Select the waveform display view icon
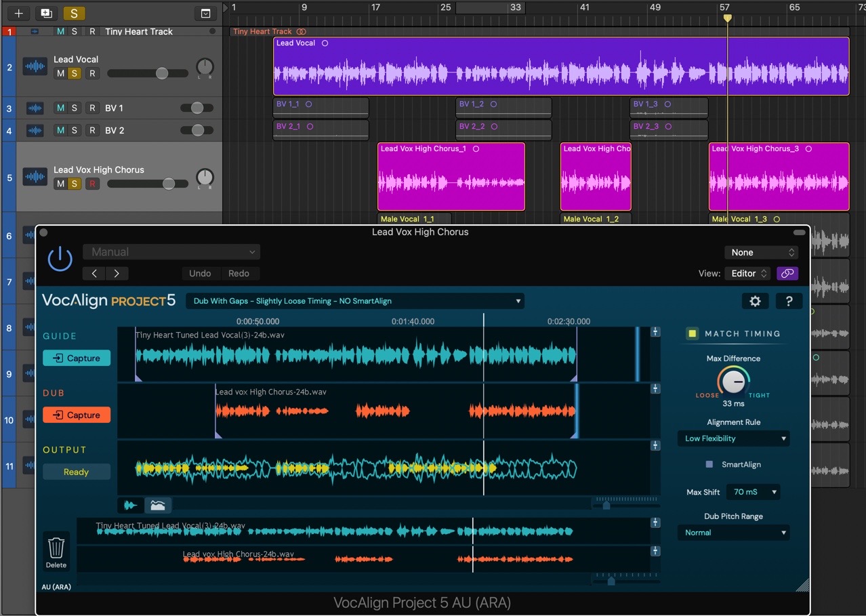 (130, 505)
